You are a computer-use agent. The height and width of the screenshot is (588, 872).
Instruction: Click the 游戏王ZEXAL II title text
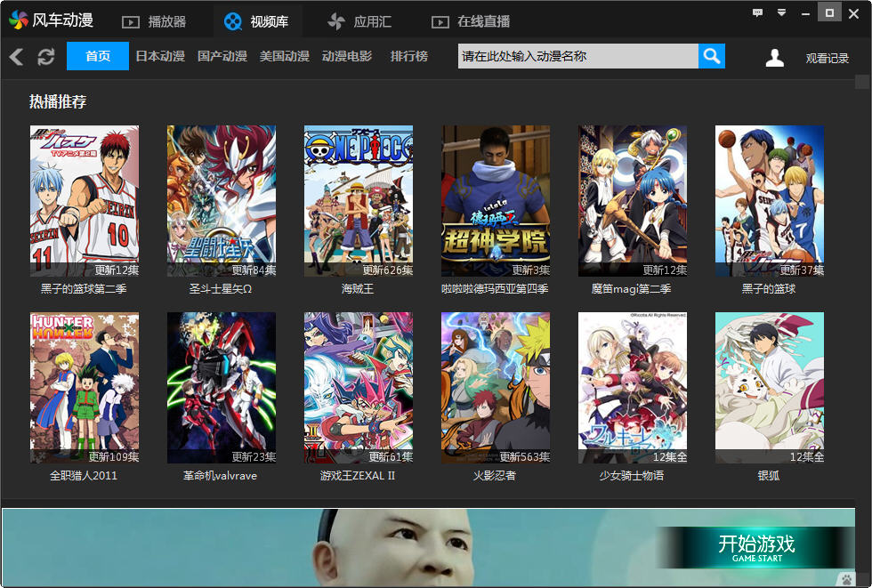[358, 476]
